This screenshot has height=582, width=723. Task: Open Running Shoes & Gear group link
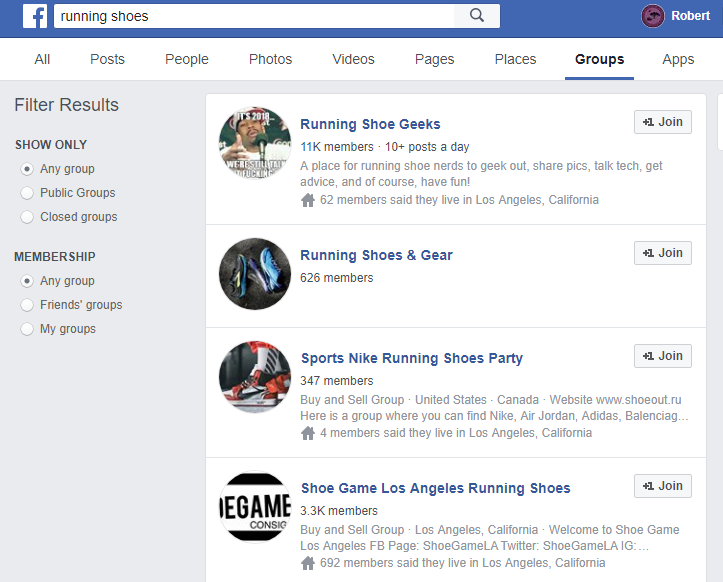pos(376,255)
